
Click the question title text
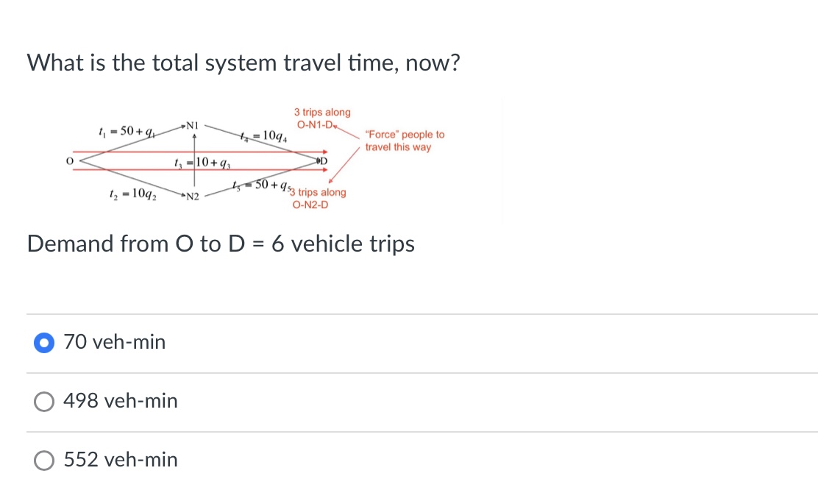tap(243, 63)
